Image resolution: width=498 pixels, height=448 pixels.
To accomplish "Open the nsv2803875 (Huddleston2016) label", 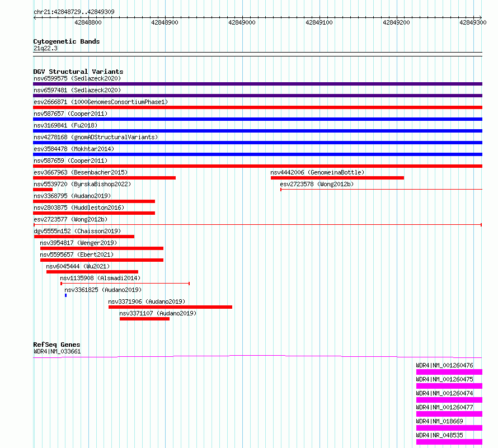I will (x=79, y=208).
